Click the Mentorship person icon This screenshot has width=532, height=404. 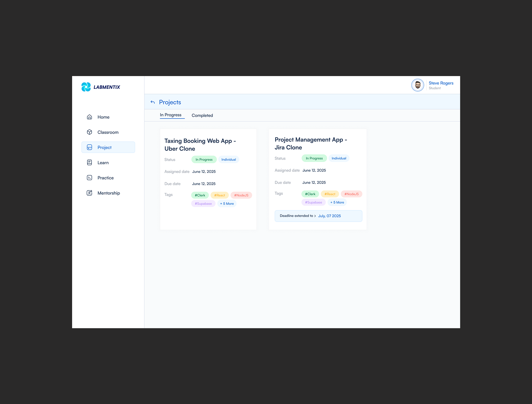click(x=89, y=193)
